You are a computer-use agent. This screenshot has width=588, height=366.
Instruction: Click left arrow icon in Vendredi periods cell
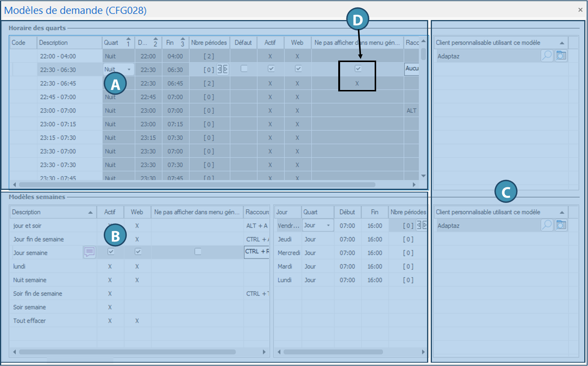419,225
